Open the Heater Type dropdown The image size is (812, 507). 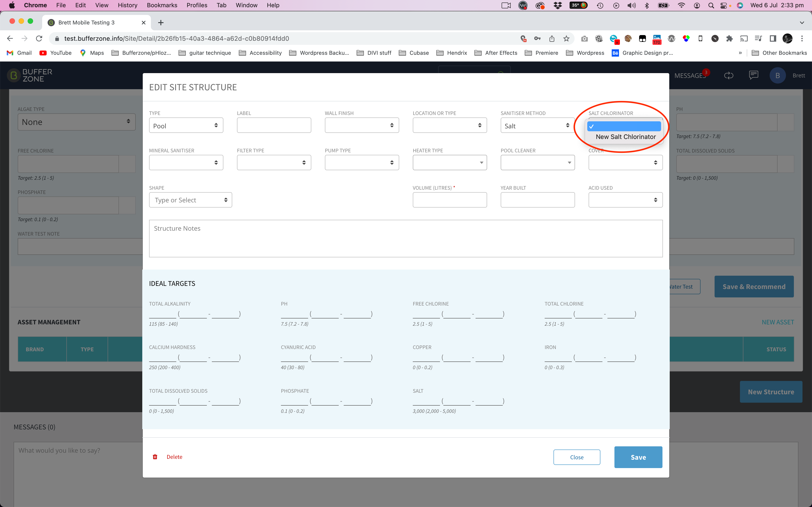pos(449,163)
